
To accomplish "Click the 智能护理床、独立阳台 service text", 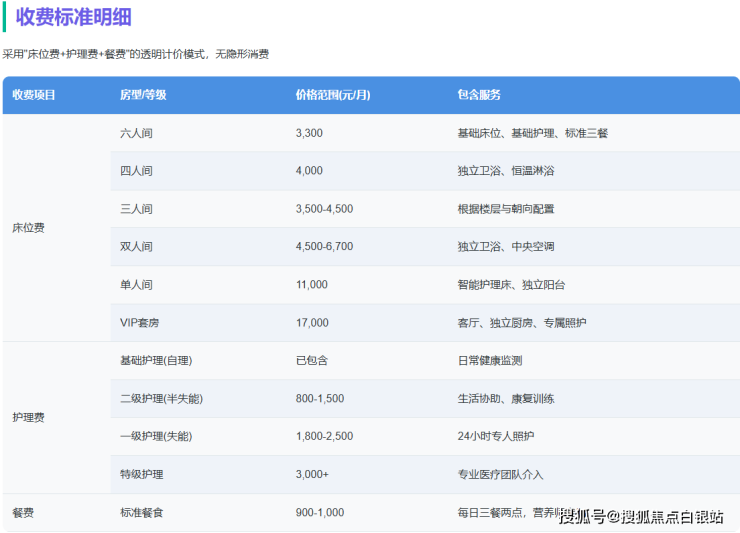I will [511, 285].
